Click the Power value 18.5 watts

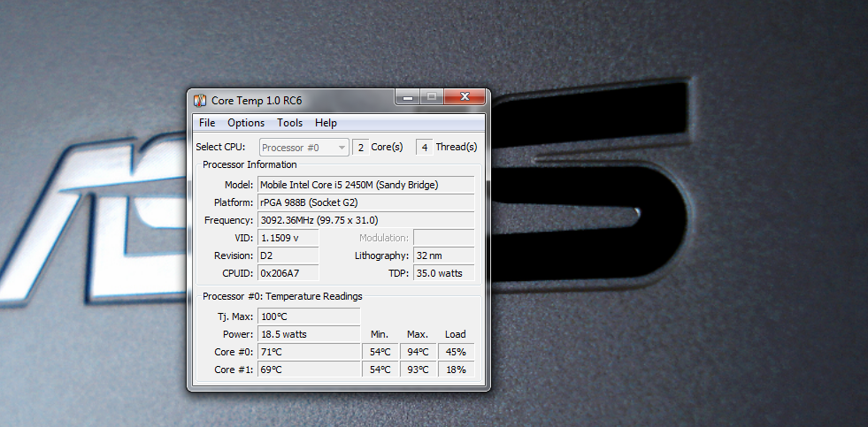(x=309, y=335)
